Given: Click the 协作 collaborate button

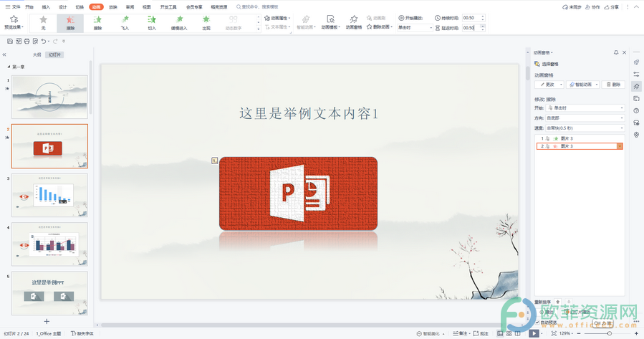Looking at the screenshot, I should point(592,7).
